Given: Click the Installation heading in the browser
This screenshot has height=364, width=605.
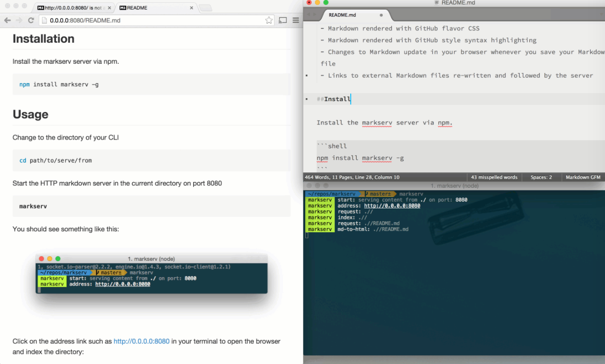Looking at the screenshot, I should 44,39.
